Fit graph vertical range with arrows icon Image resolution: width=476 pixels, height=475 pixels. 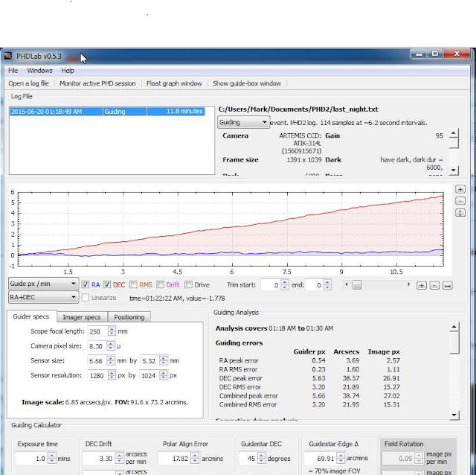[460, 213]
